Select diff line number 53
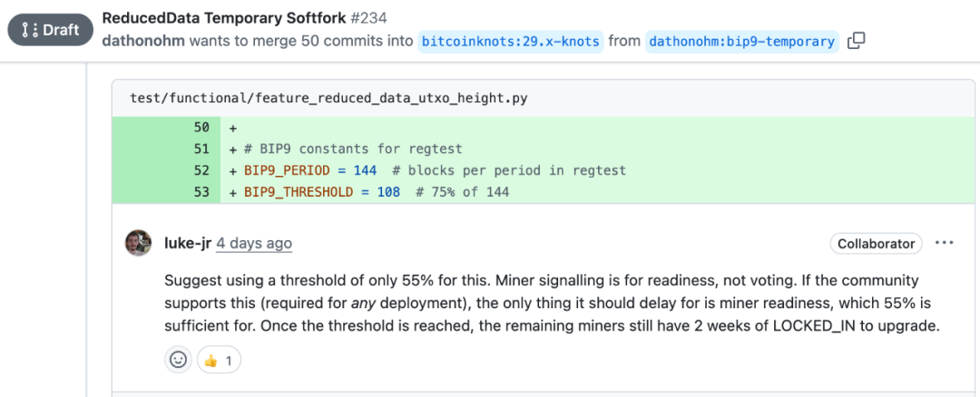This screenshot has height=397, width=980. (x=201, y=192)
